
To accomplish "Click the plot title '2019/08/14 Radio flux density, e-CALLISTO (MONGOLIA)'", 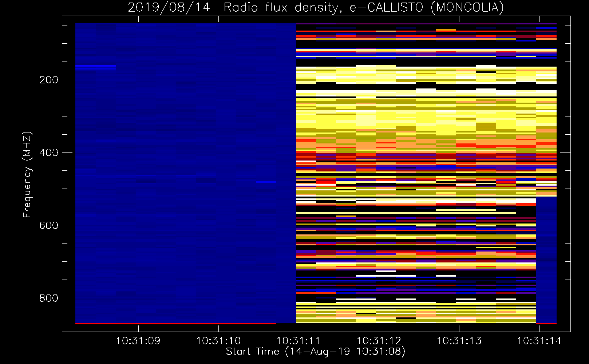I will pyautogui.click(x=316, y=7).
